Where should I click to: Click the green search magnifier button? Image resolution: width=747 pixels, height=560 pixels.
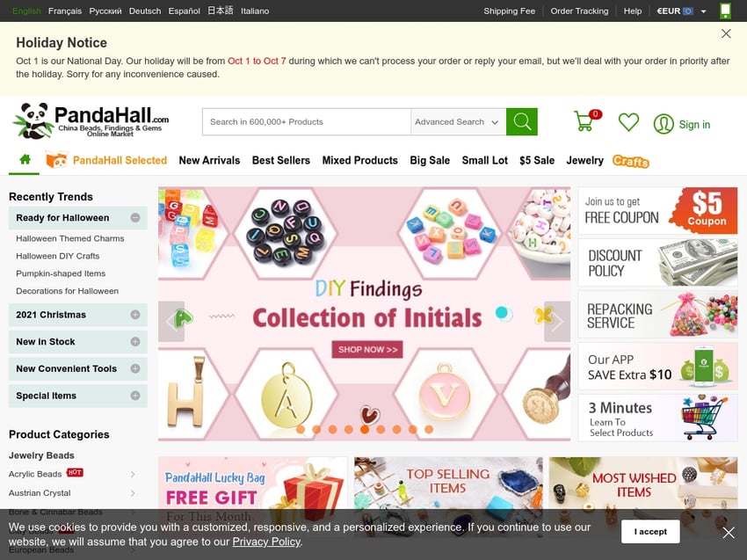[x=522, y=121]
